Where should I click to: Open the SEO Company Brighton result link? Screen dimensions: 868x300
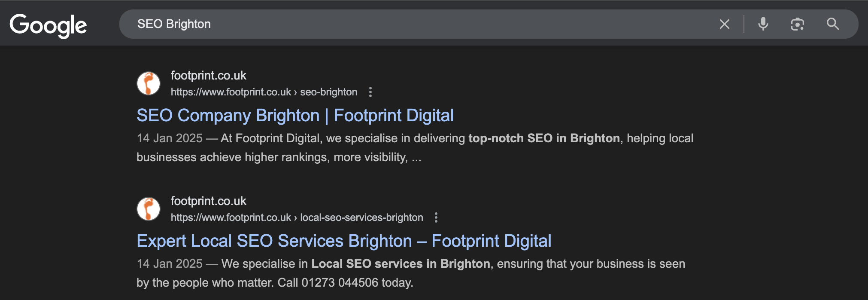(295, 115)
